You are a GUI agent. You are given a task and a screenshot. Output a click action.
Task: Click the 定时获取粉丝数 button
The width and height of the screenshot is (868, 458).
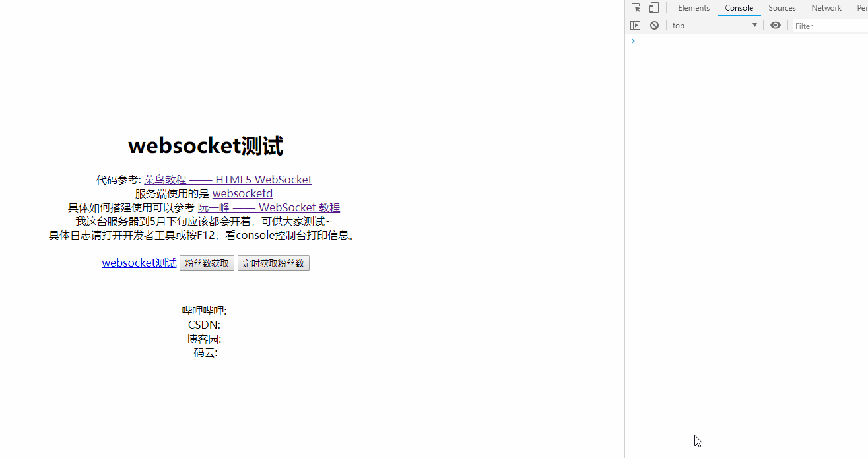(273, 263)
